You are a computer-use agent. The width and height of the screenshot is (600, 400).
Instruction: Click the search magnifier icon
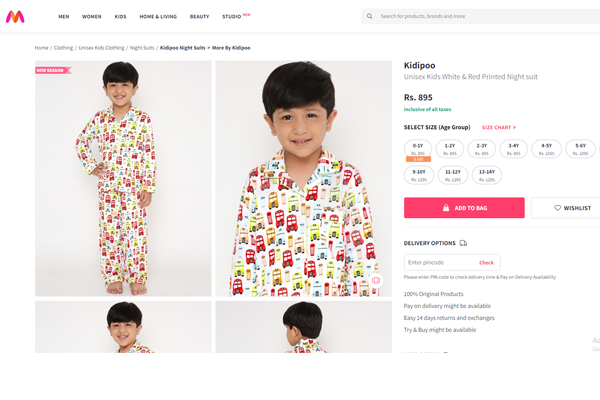[370, 16]
